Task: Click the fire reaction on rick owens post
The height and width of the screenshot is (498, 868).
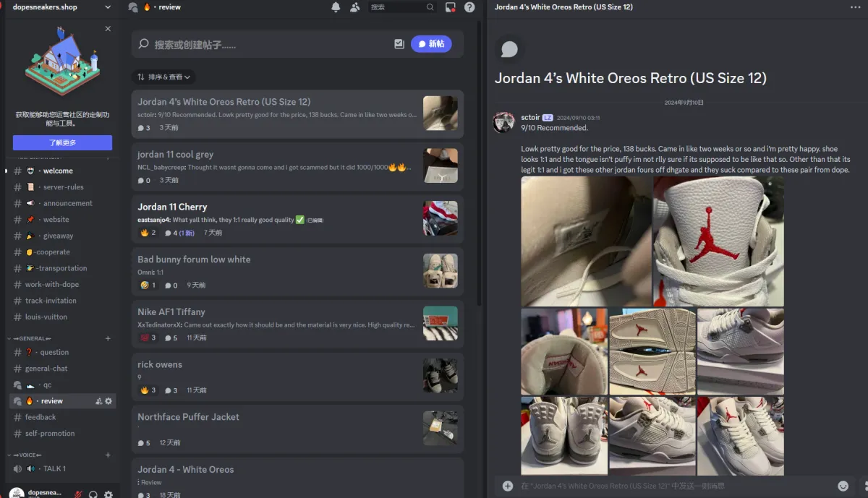Action: click(148, 390)
